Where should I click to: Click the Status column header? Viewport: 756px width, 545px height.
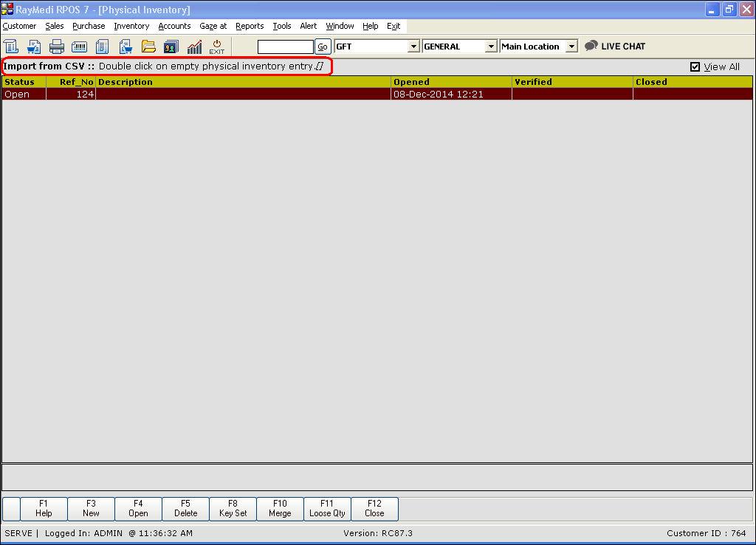pos(24,82)
